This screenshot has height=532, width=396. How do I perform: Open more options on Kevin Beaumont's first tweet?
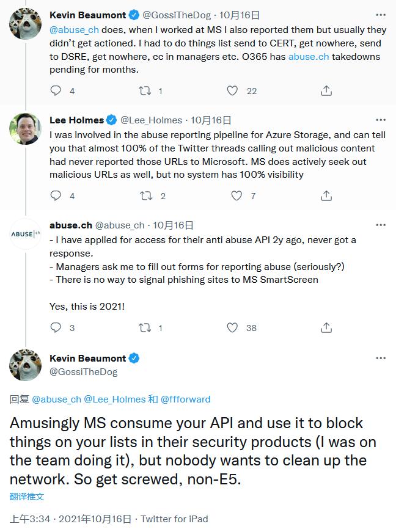coord(381,15)
